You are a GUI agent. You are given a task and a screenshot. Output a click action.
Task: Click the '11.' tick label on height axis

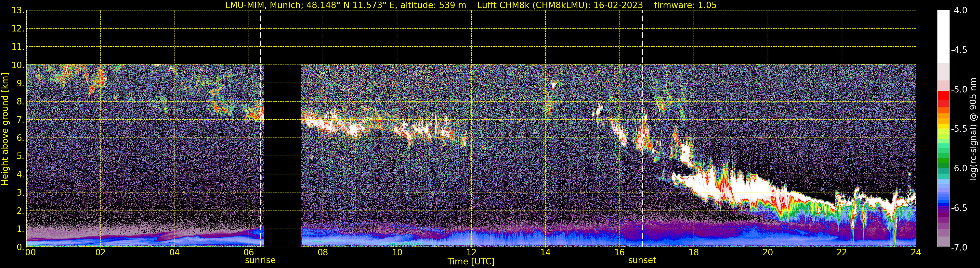coord(18,47)
